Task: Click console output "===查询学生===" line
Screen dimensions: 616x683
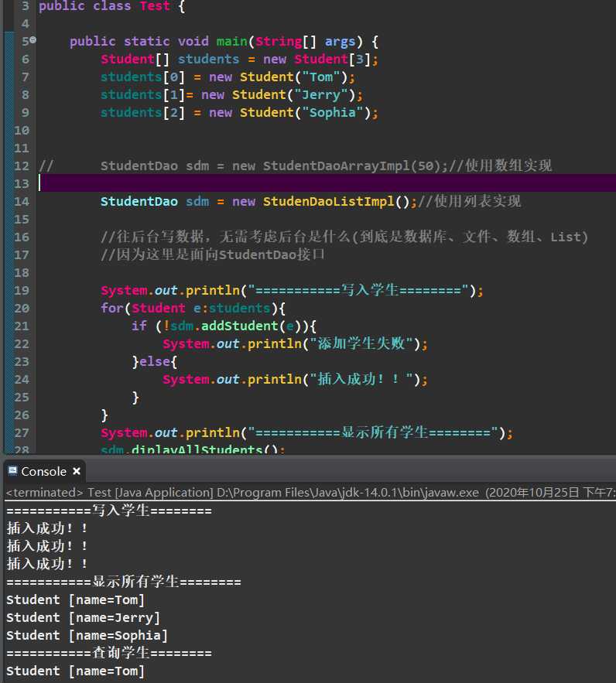Action: pyautogui.click(x=109, y=653)
